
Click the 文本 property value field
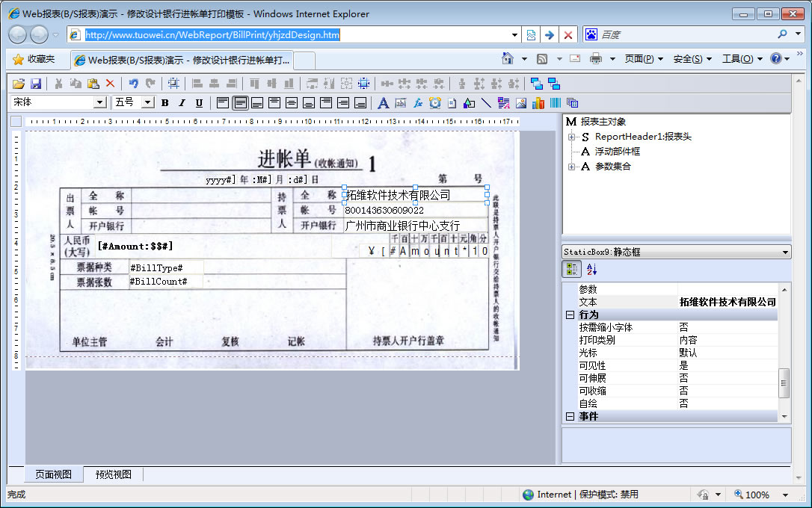point(727,302)
